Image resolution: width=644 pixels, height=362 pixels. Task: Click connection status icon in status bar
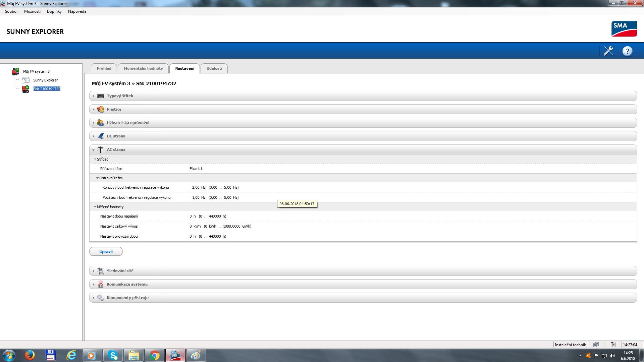click(x=596, y=345)
